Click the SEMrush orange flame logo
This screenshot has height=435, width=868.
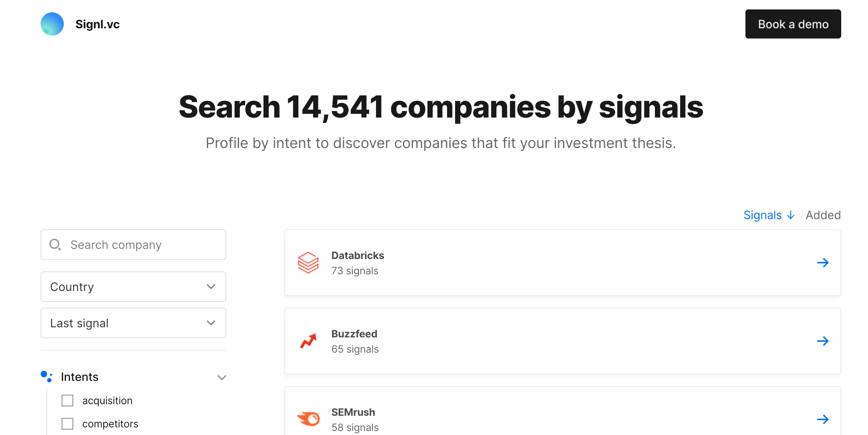308,419
